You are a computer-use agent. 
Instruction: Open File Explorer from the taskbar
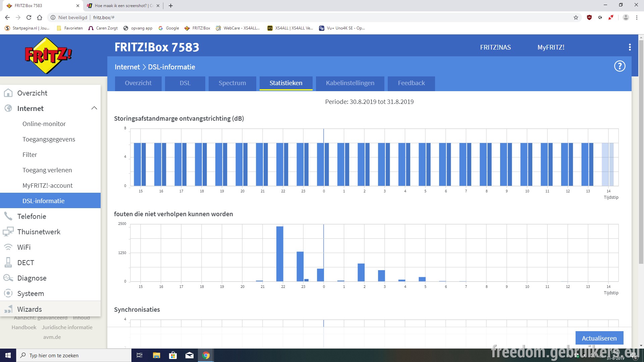156,355
